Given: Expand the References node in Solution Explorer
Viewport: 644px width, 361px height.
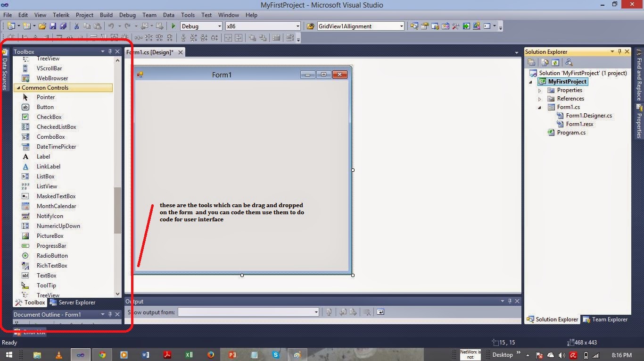Looking at the screenshot, I should point(540,99).
